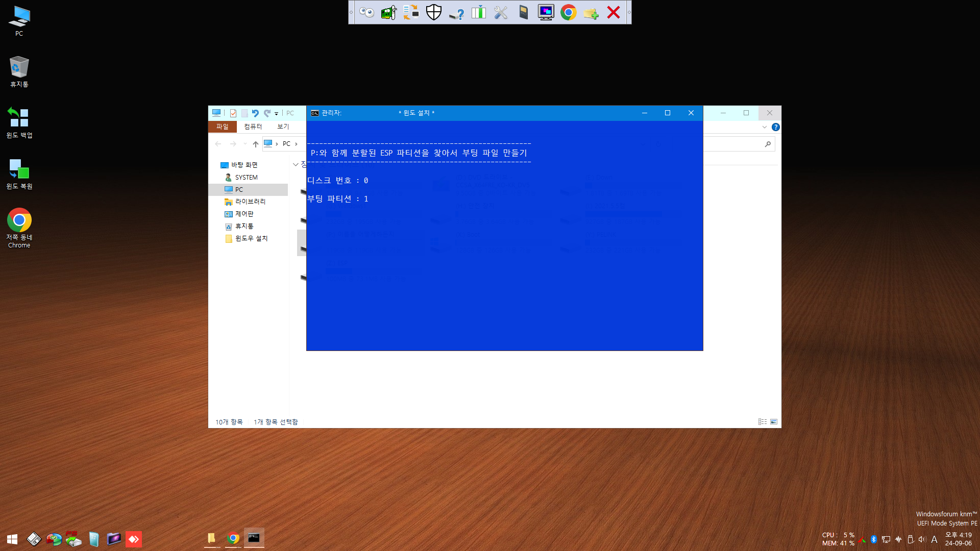Viewport: 980px width, 551px height.
Task: Click the Explorer back arrow
Action: click(218, 144)
